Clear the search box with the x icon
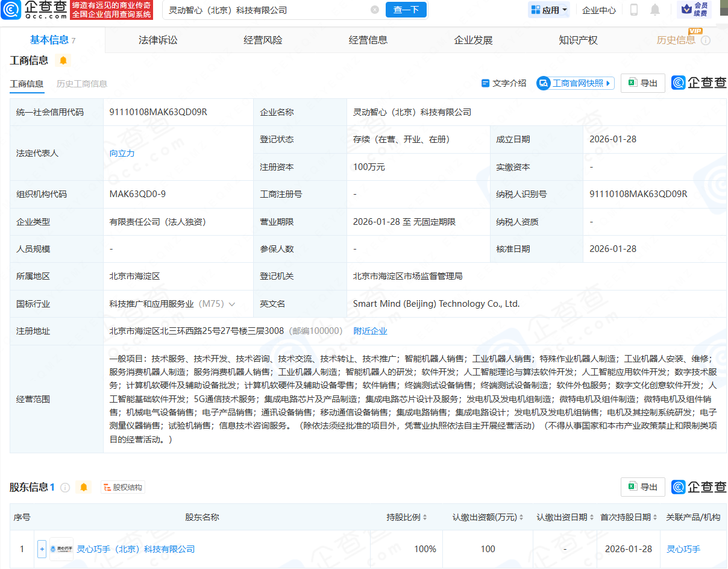The width and height of the screenshot is (728, 569). tap(375, 10)
